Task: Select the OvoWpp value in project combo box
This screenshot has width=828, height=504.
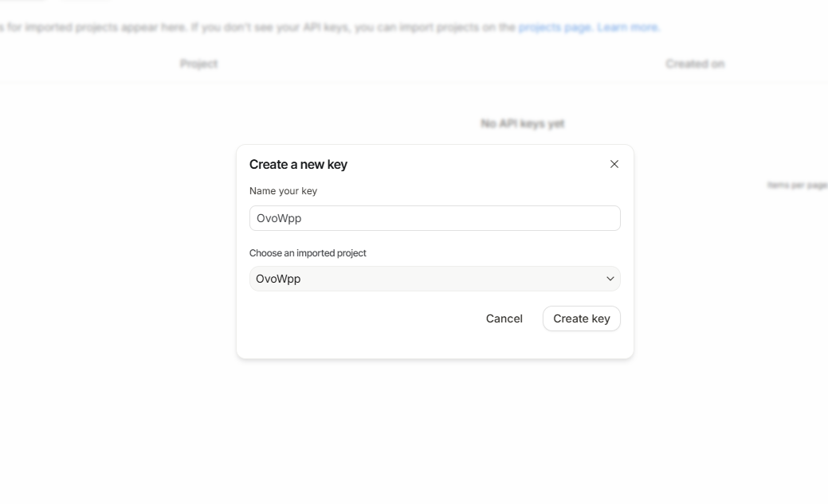Action: pos(278,279)
